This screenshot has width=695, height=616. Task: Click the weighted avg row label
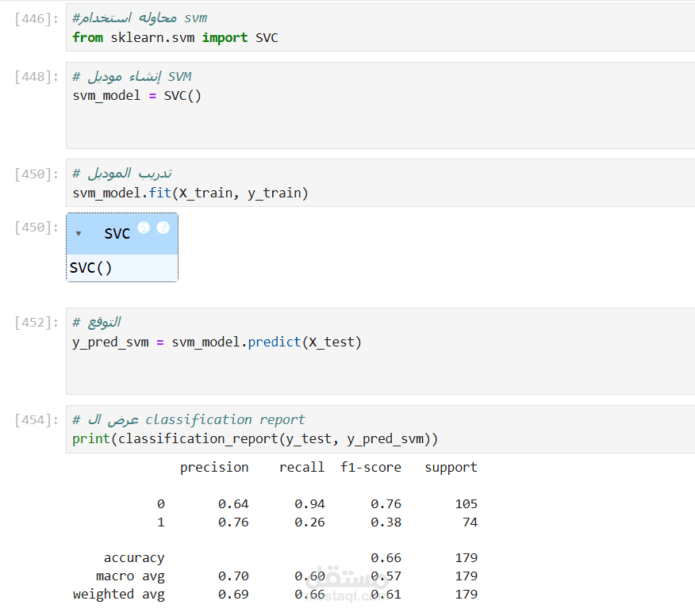point(119,594)
